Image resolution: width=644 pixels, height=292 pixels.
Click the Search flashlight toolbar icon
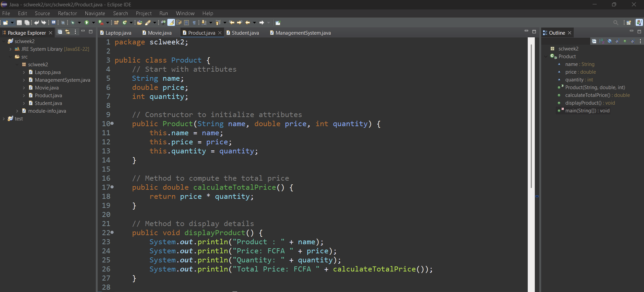pos(148,23)
